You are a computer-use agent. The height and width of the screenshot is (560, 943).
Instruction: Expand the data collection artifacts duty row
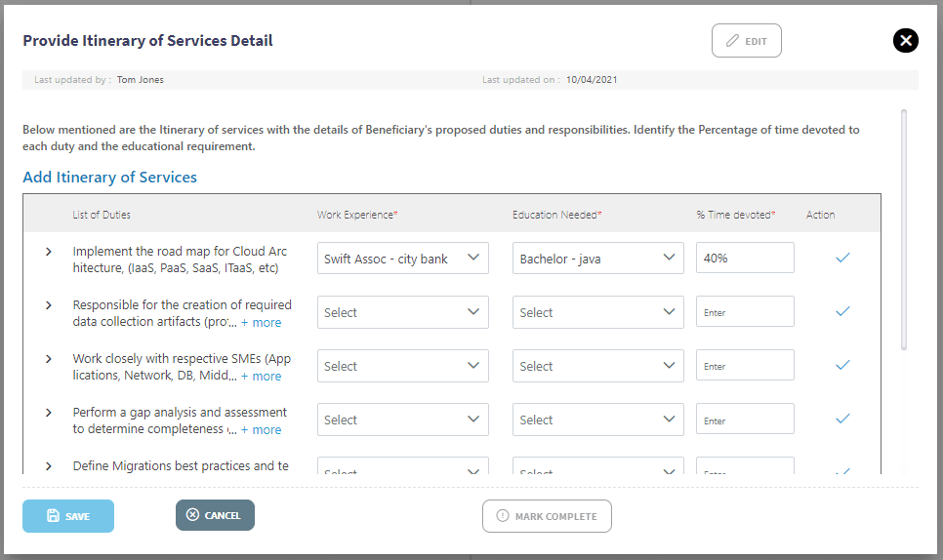pyautogui.click(x=48, y=305)
